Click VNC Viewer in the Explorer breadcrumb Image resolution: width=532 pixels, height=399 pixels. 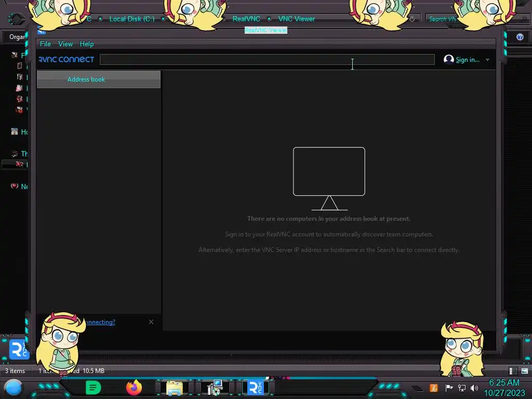[297, 19]
